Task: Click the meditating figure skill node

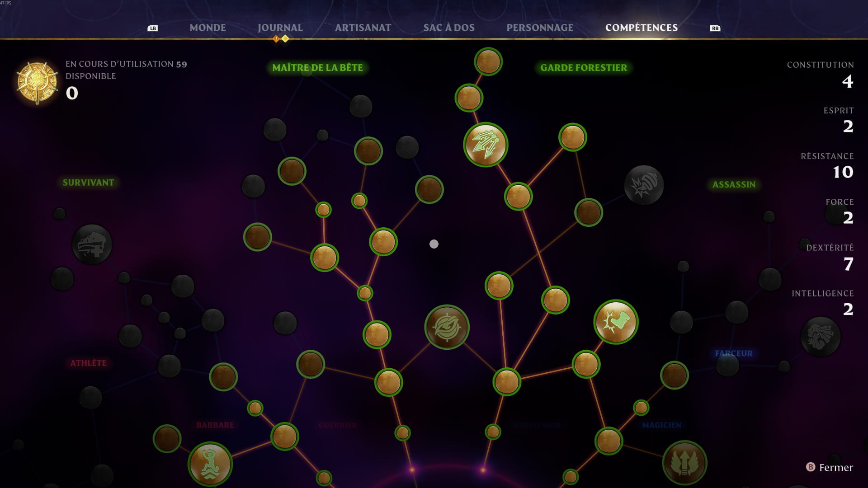Action: [x=210, y=464]
